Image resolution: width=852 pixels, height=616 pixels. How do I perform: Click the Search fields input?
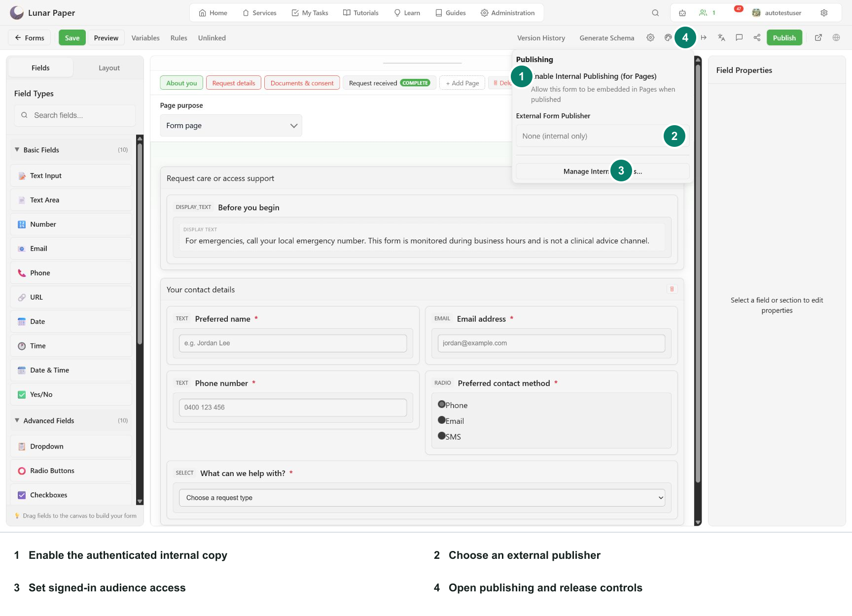pyautogui.click(x=75, y=115)
